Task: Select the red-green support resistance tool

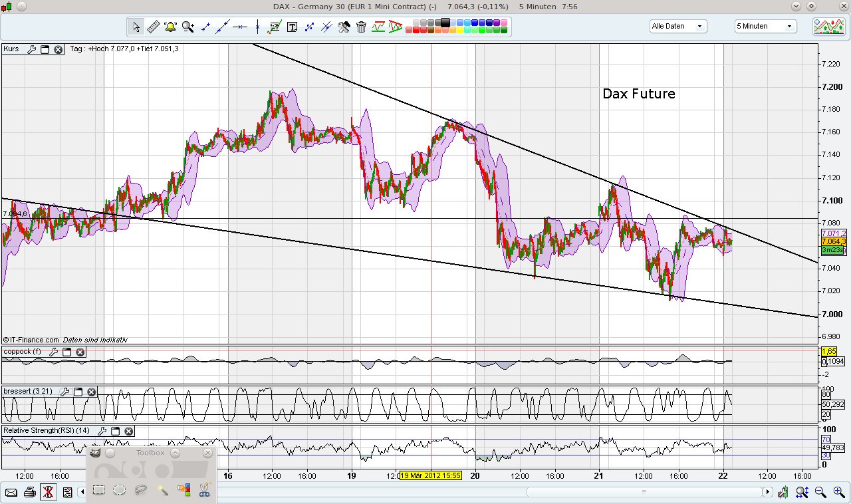Action: (x=378, y=27)
